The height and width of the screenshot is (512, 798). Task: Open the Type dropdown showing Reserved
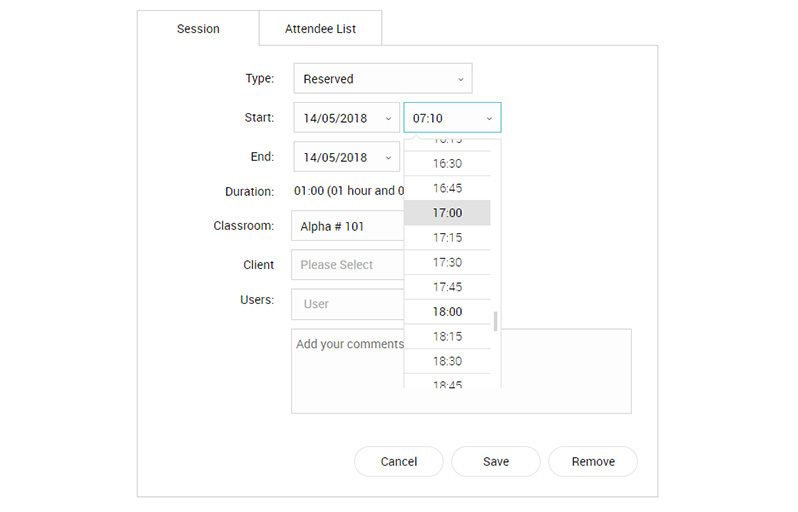pos(383,78)
